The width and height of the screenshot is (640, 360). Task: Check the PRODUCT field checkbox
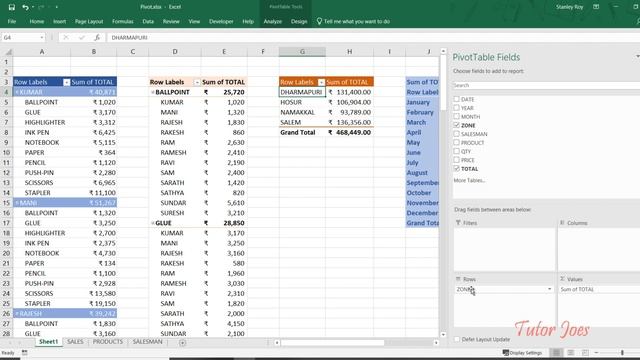(x=456, y=142)
